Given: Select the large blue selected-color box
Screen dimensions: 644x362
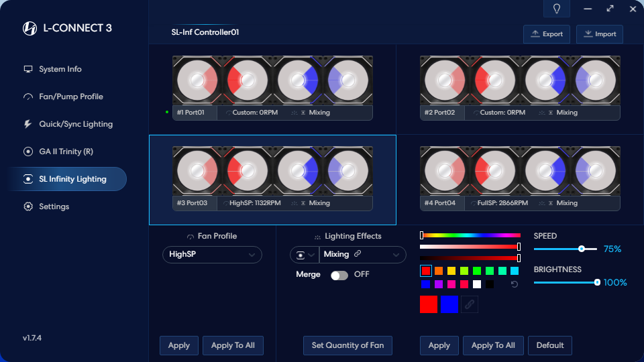Looking at the screenshot, I should point(449,304).
